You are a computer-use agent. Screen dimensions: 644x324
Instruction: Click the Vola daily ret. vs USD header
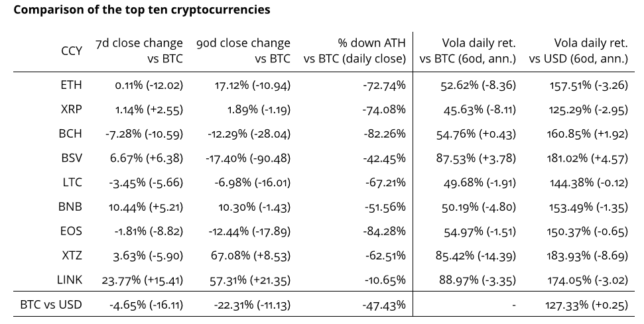click(x=578, y=51)
